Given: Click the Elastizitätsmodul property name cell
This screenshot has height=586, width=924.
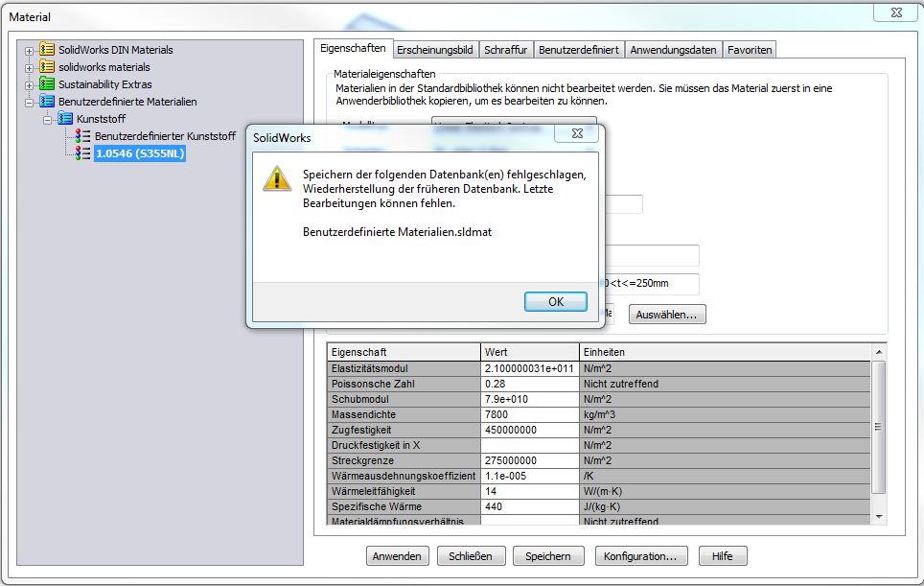Looking at the screenshot, I should [x=404, y=368].
